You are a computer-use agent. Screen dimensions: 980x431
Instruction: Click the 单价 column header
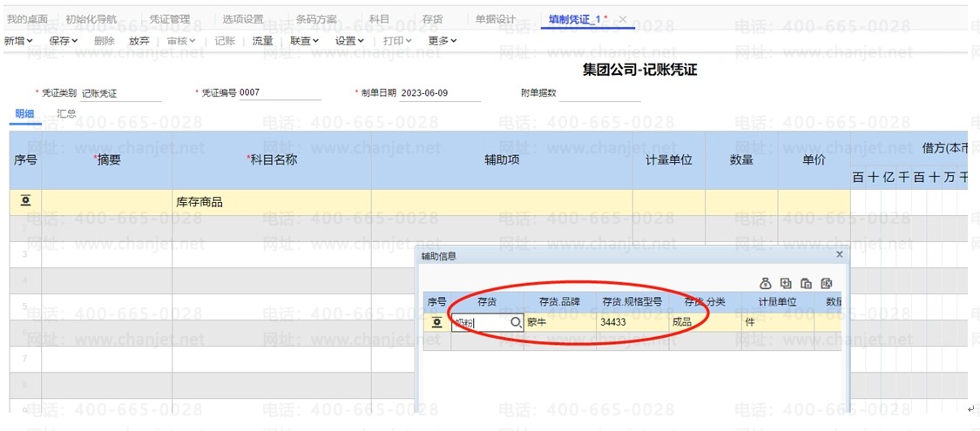point(814,160)
